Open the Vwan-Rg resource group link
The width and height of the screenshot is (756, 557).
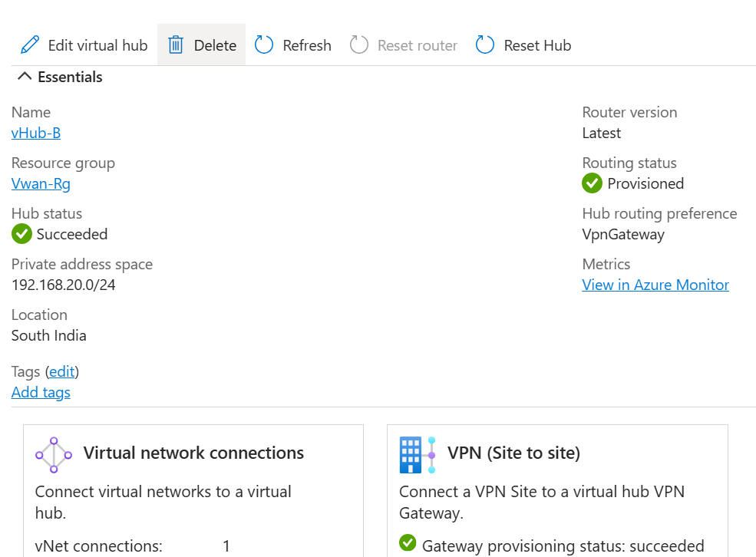point(41,183)
